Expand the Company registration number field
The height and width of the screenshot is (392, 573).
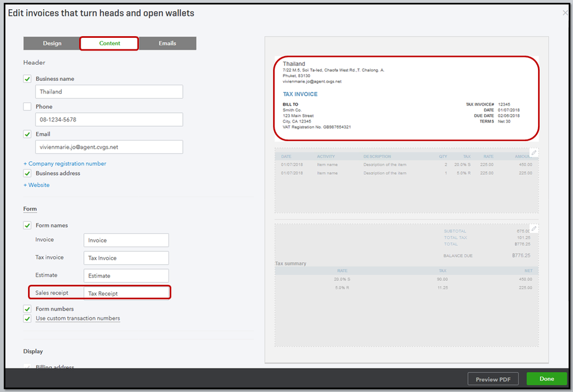[64, 163]
